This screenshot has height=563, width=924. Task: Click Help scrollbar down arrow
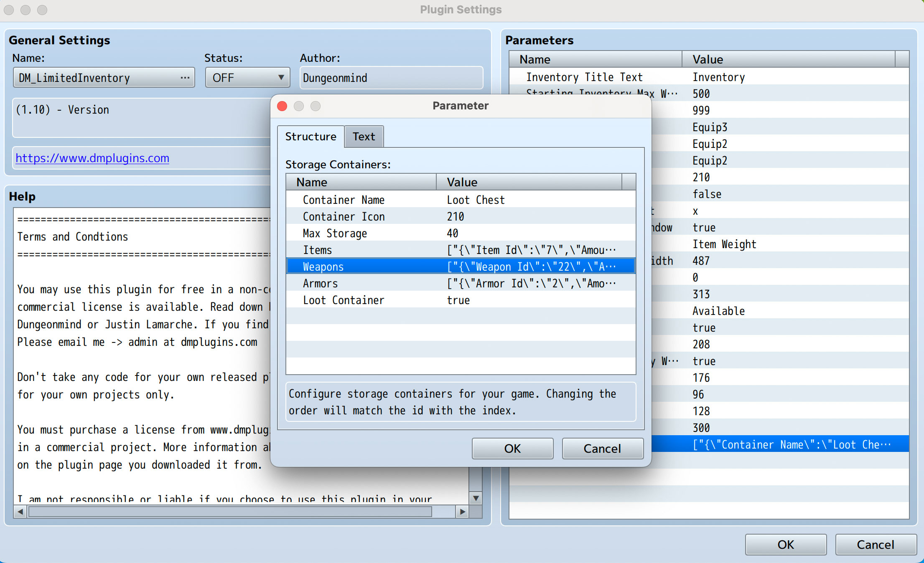pos(476,498)
